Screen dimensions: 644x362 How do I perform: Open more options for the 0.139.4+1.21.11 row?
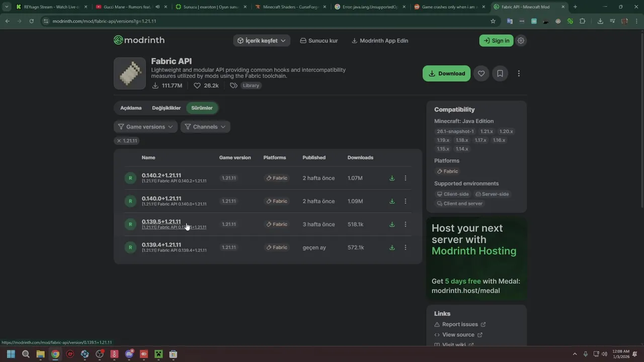click(x=406, y=247)
